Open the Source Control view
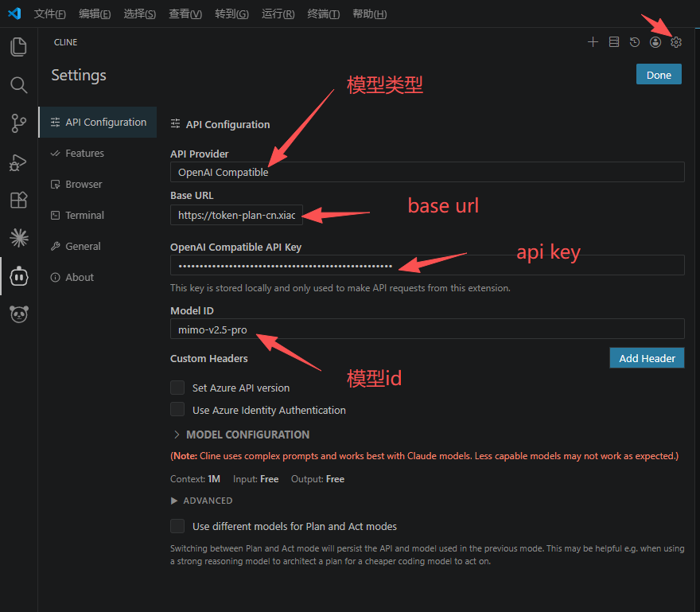This screenshot has height=612, width=700. 18,123
